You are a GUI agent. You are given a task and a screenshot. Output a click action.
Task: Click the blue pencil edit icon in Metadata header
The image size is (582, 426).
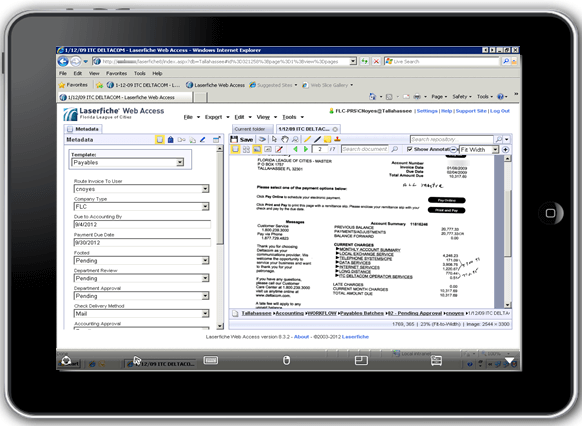click(203, 140)
